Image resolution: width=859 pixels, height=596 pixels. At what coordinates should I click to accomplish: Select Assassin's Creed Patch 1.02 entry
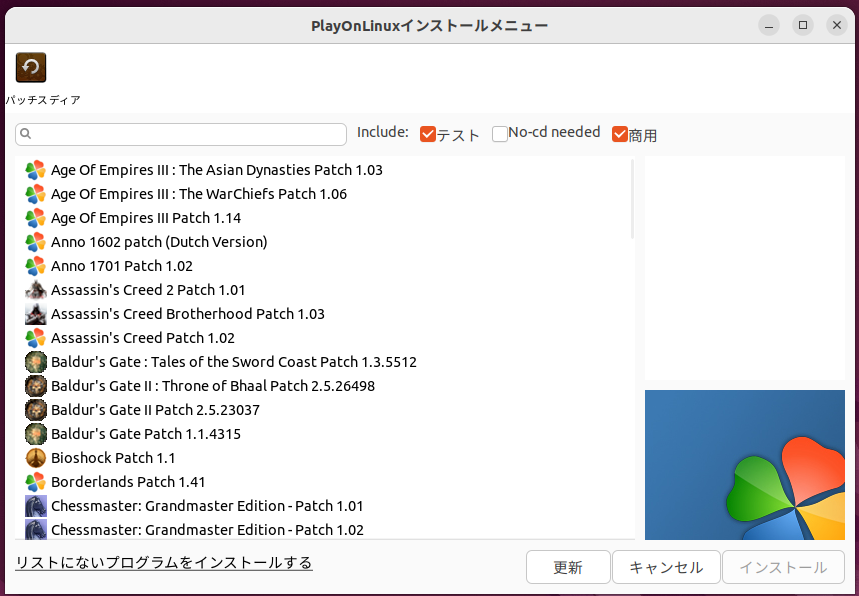coord(142,338)
